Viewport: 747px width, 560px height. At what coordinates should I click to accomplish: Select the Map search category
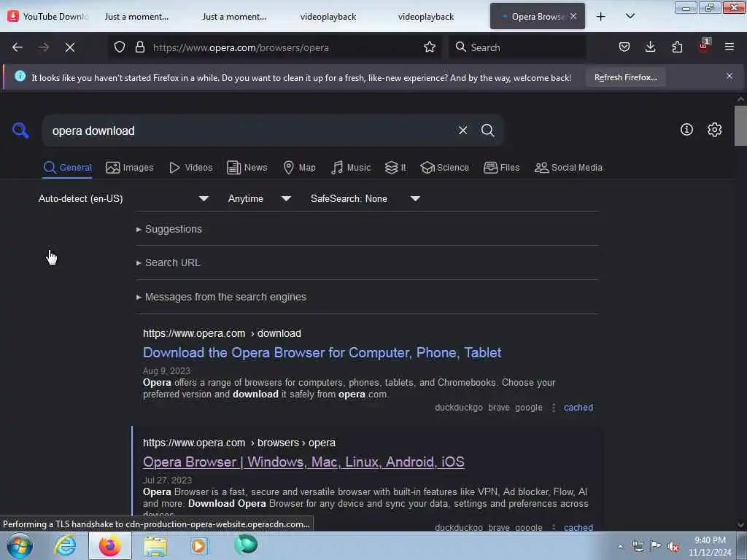300,168
